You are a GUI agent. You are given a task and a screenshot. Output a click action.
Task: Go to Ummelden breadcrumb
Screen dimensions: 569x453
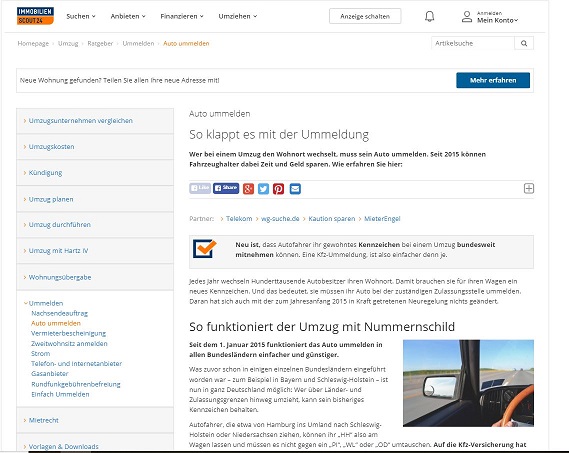(x=138, y=44)
